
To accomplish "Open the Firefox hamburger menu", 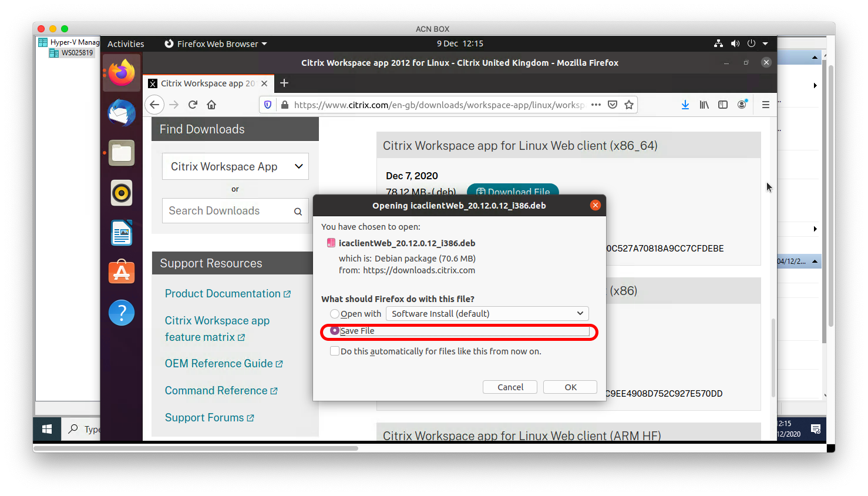I will click(766, 105).
